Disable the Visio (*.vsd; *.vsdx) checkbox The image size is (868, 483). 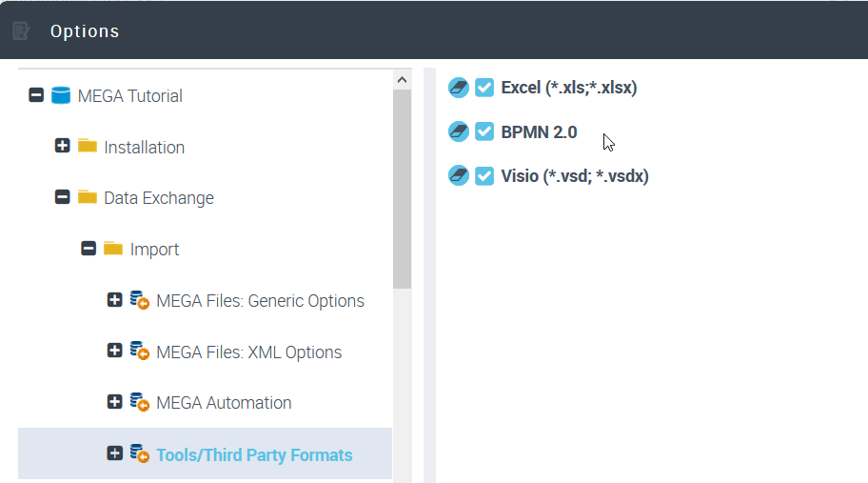pos(484,175)
